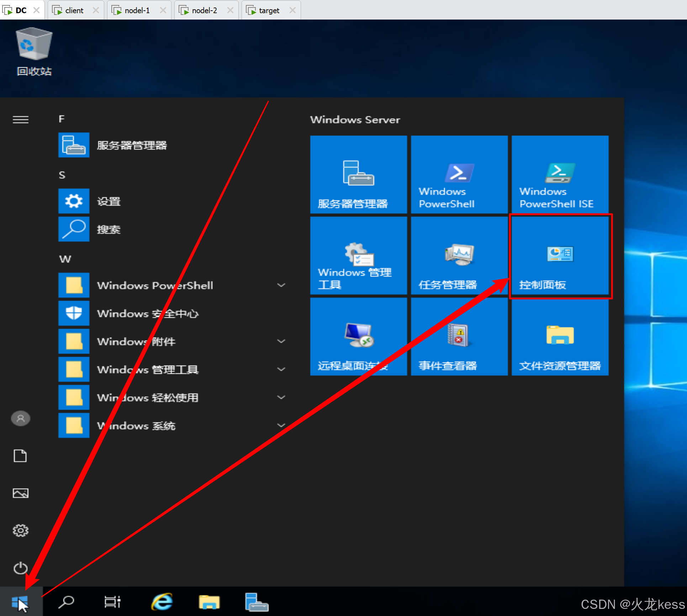687x616 pixels.
Task: Open the Windows PowerShell ISE tile
Action: pyautogui.click(x=560, y=175)
